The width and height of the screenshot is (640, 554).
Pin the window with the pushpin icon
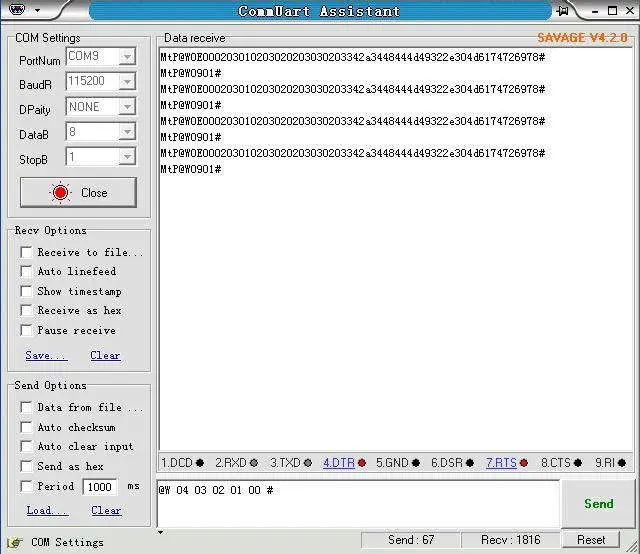point(563,11)
